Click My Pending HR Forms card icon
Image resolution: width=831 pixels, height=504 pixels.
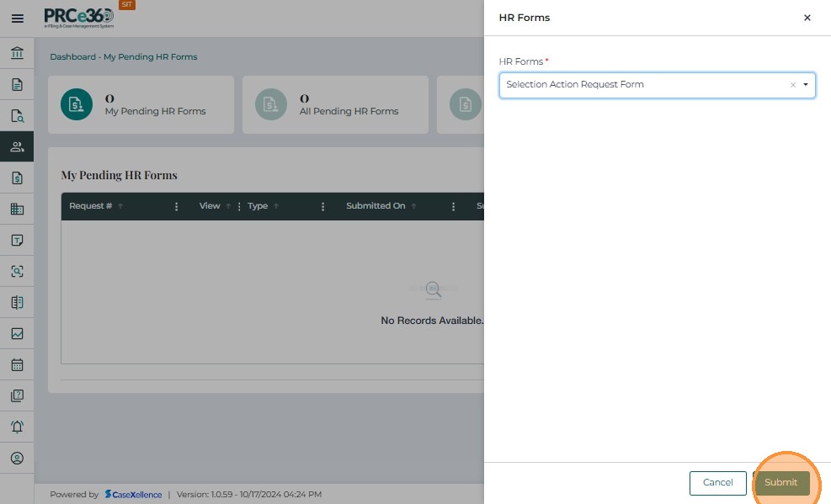77,104
